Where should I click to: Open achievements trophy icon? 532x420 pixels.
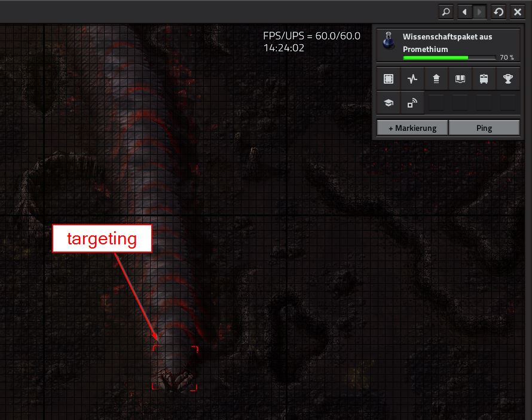tap(508, 78)
